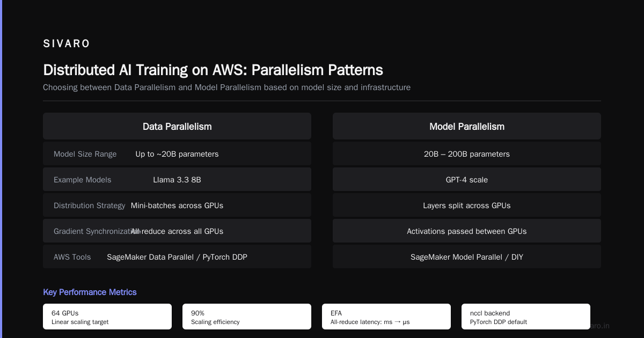This screenshot has width=644, height=338.
Task: Click the 'Key Performance Metrics' heading
Action: pos(90,292)
